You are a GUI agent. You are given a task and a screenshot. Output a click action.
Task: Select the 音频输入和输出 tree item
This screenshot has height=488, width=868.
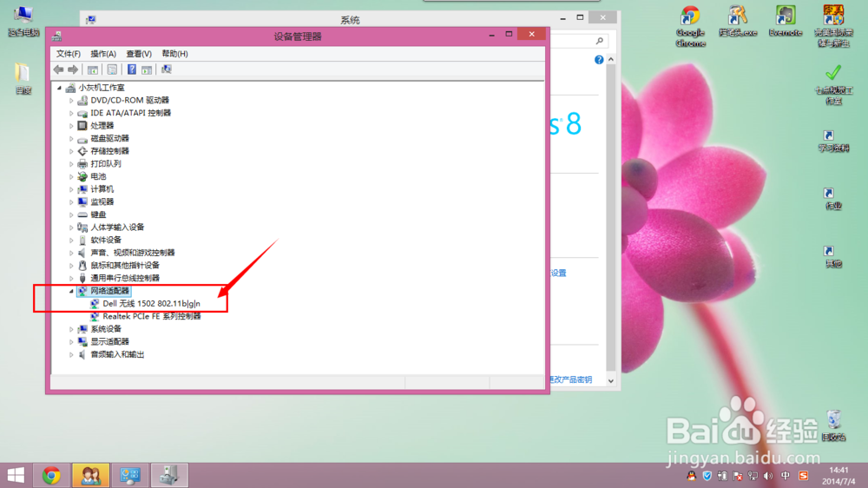117,354
